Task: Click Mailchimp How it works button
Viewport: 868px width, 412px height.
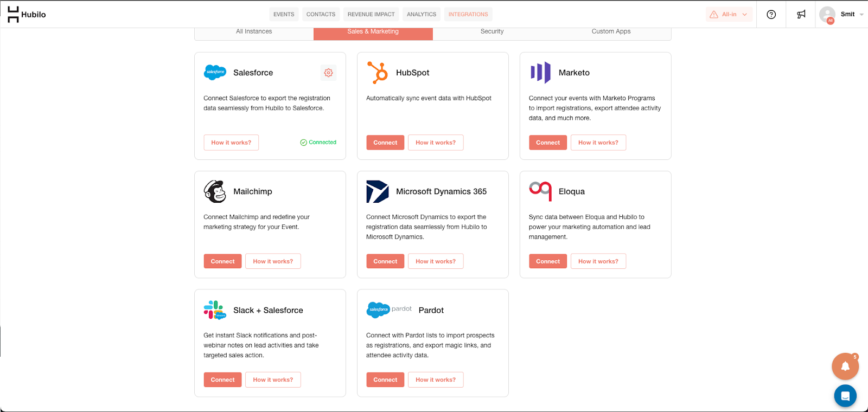Action: click(x=273, y=261)
